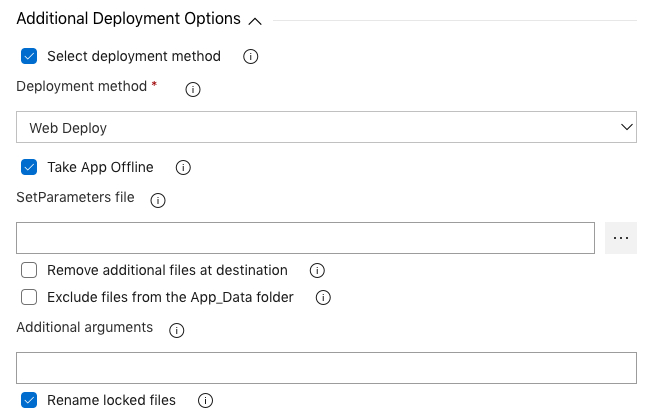
Task: Collapse Additional Deployment Options section chevron
Action: pos(255,21)
